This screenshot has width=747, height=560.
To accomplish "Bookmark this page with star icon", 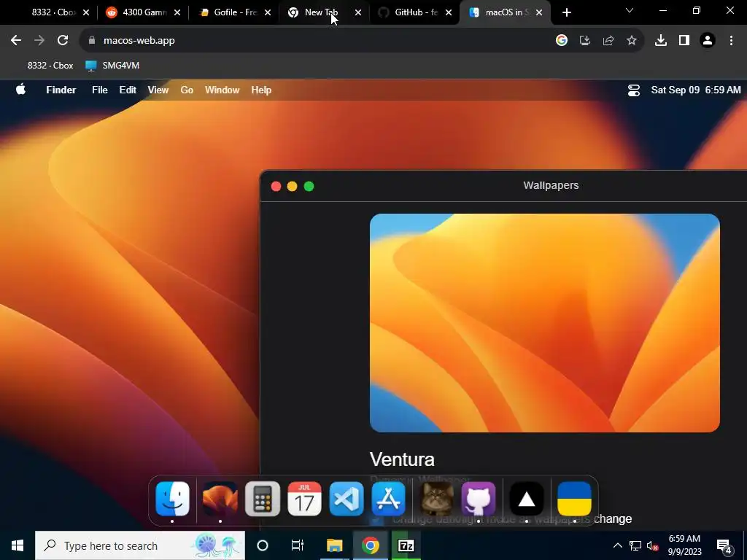I will pyautogui.click(x=632, y=41).
